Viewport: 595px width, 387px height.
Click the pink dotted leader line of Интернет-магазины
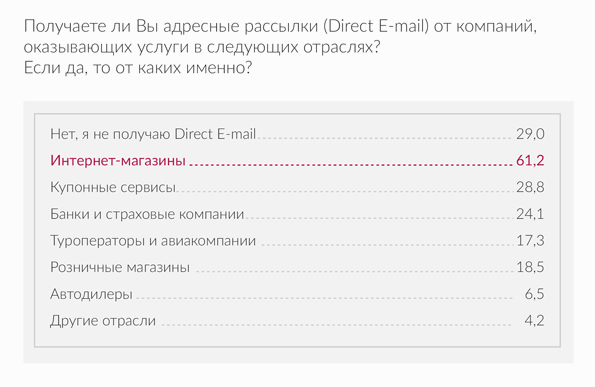point(351,165)
